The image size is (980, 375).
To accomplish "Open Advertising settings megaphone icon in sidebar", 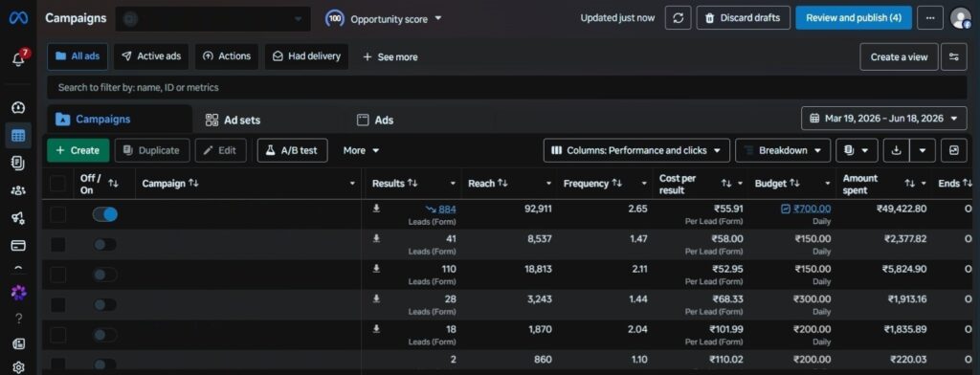I will coord(18,218).
